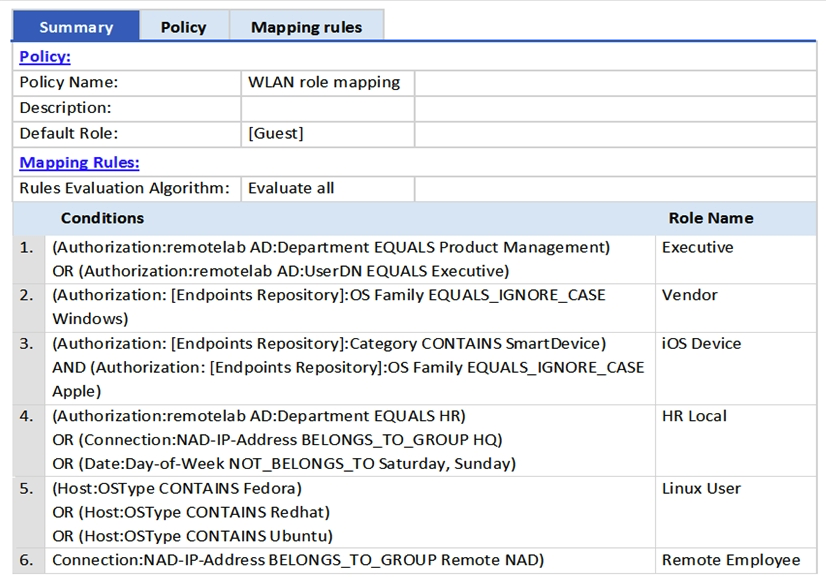
Task: Click the Policy Name: label
Action: click(69, 82)
